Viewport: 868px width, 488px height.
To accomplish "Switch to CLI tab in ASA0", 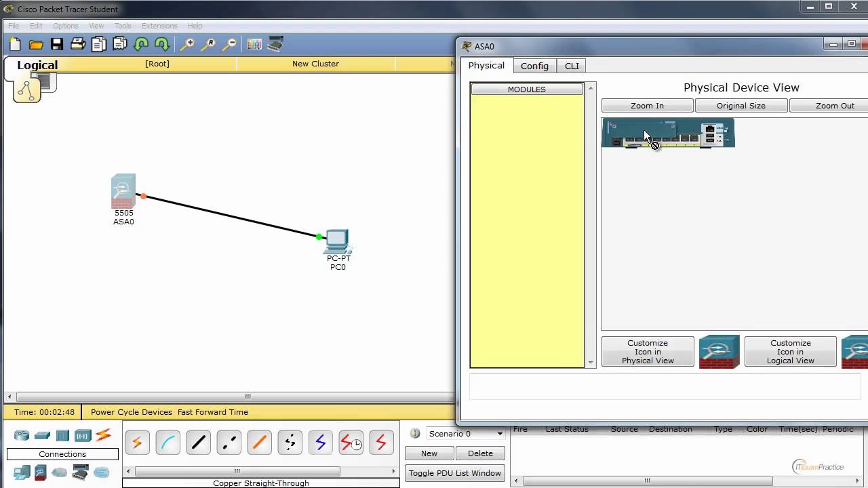I will pos(572,66).
